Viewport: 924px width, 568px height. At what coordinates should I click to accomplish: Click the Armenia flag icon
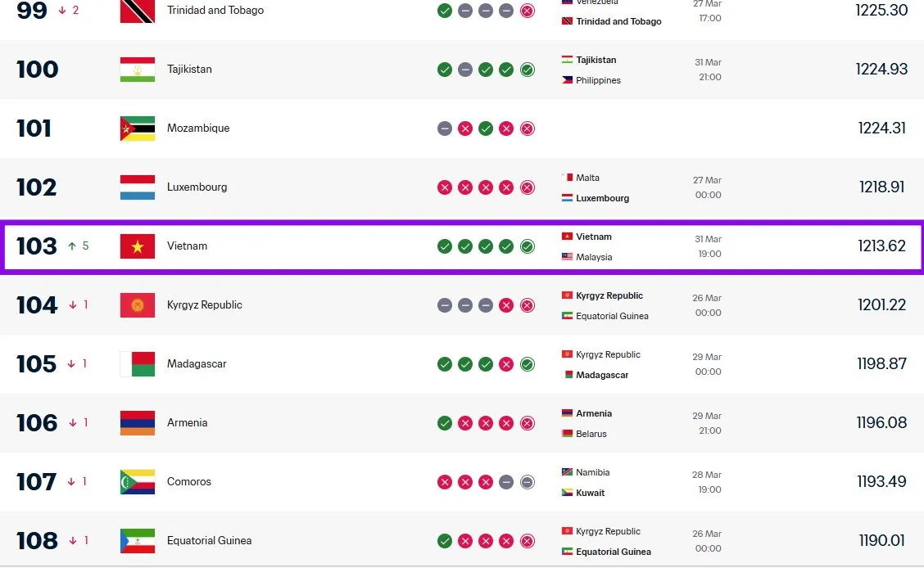tap(137, 423)
